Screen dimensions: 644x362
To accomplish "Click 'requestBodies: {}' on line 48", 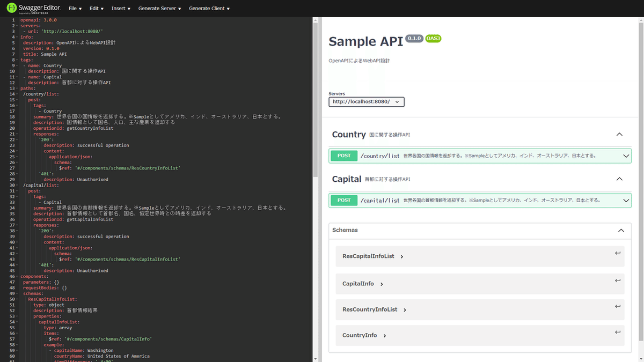I will click(45, 287).
